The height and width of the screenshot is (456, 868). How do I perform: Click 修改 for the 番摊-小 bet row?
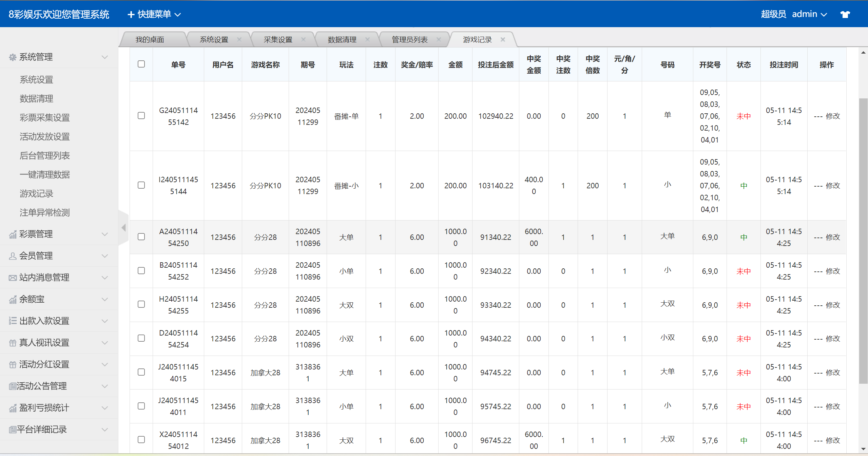pyautogui.click(x=833, y=186)
